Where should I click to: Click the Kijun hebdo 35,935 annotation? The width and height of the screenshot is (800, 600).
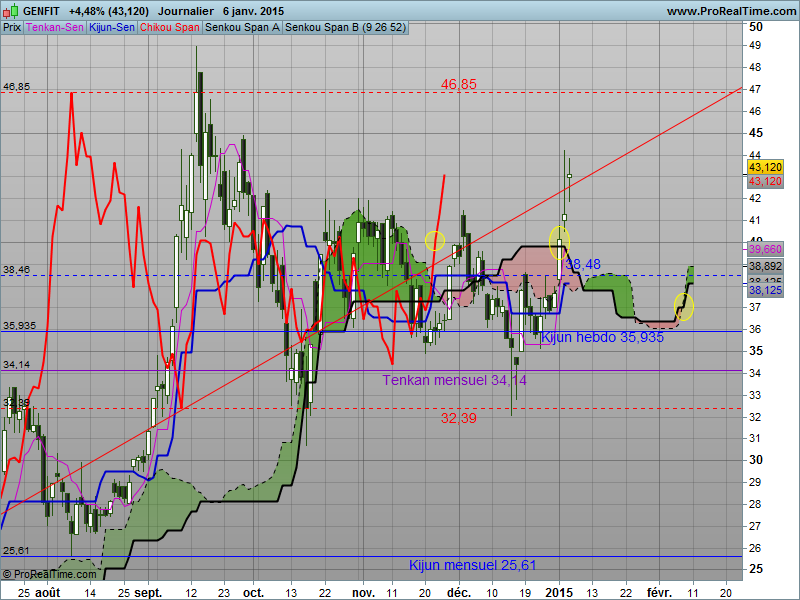click(x=602, y=337)
